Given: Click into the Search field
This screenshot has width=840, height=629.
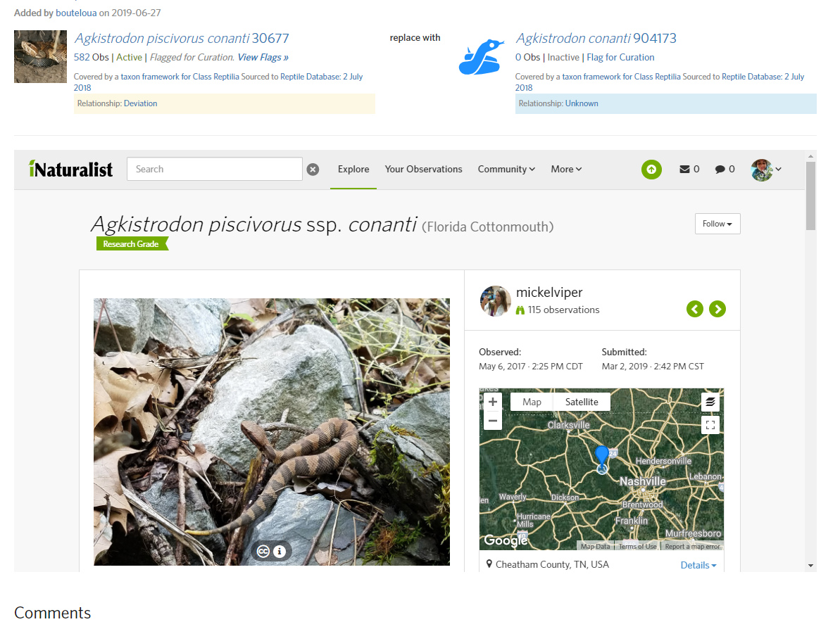Looking at the screenshot, I should tap(214, 169).
